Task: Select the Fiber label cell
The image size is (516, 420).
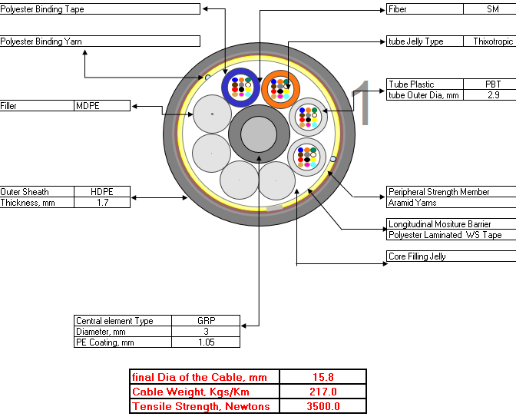Action: [x=425, y=9]
